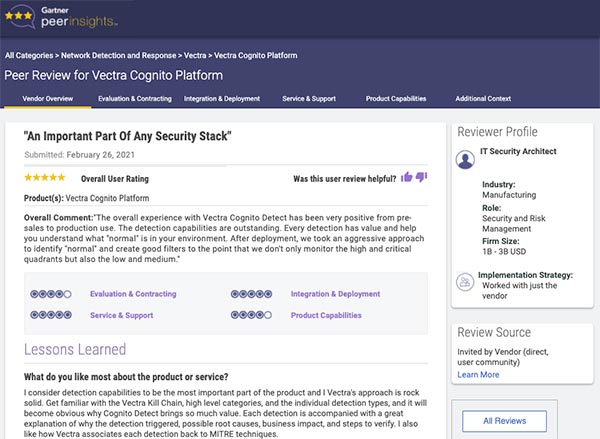Click the Integration & Deployment rating link

[335, 294]
